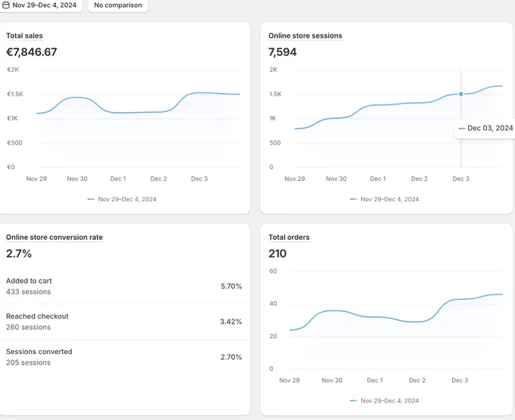Viewport: 515px width, 420px height.
Task: Open the No comparison dropdown
Action: [118, 5]
